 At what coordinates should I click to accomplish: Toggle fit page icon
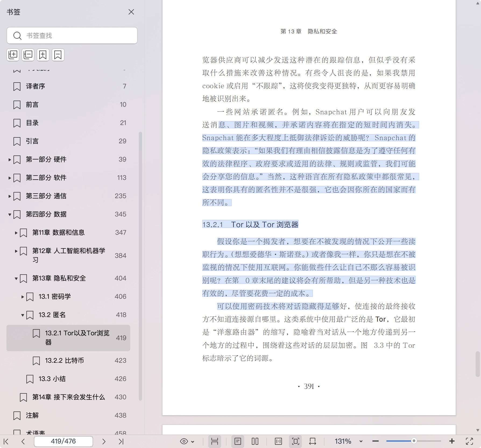pos(295,441)
